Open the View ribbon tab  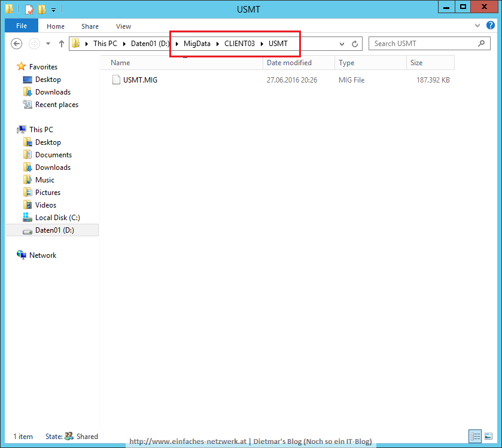123,26
